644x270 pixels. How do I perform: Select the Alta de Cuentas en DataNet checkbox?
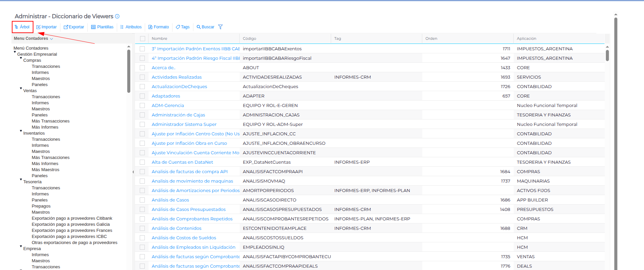pos(142,162)
